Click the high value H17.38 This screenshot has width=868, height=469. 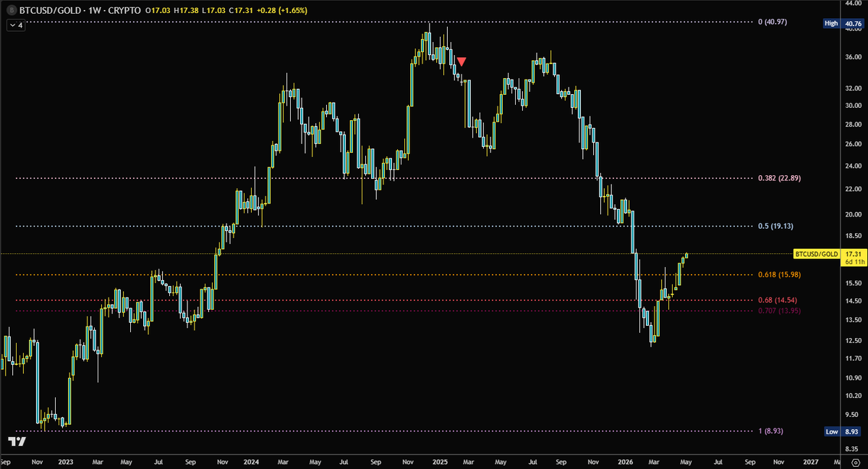187,12
